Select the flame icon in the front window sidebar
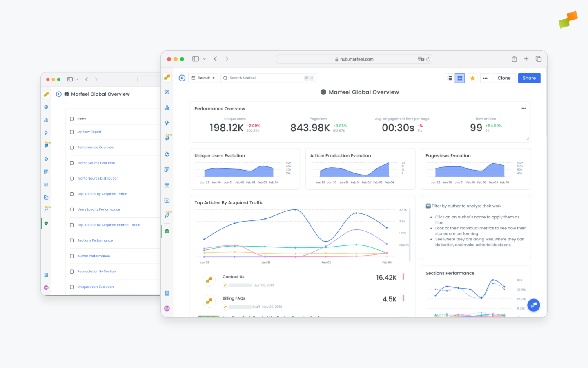Viewport: 588px width, 368px height. click(x=167, y=154)
